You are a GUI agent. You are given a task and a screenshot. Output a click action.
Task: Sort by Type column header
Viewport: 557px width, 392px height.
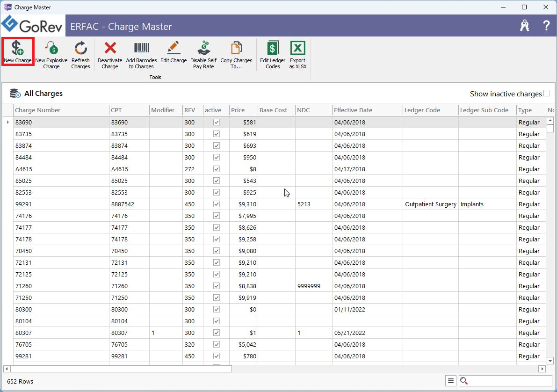click(x=531, y=110)
